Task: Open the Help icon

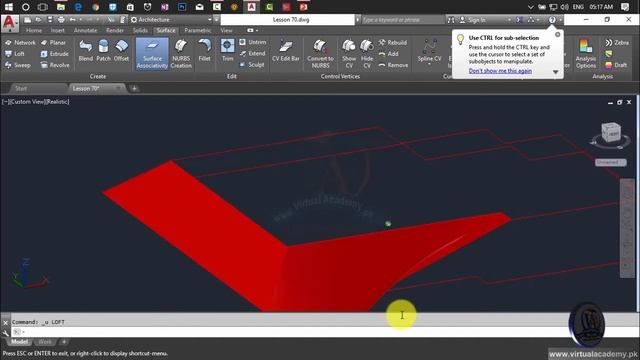Action: pos(552,20)
